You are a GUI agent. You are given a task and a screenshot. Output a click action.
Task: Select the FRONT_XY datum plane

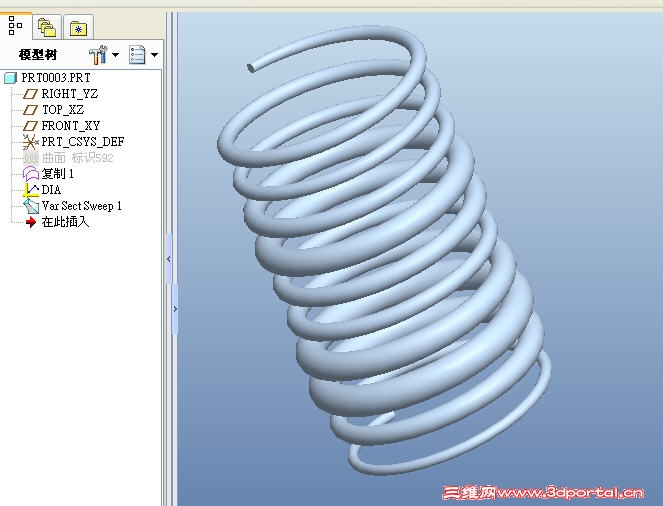coord(71,126)
